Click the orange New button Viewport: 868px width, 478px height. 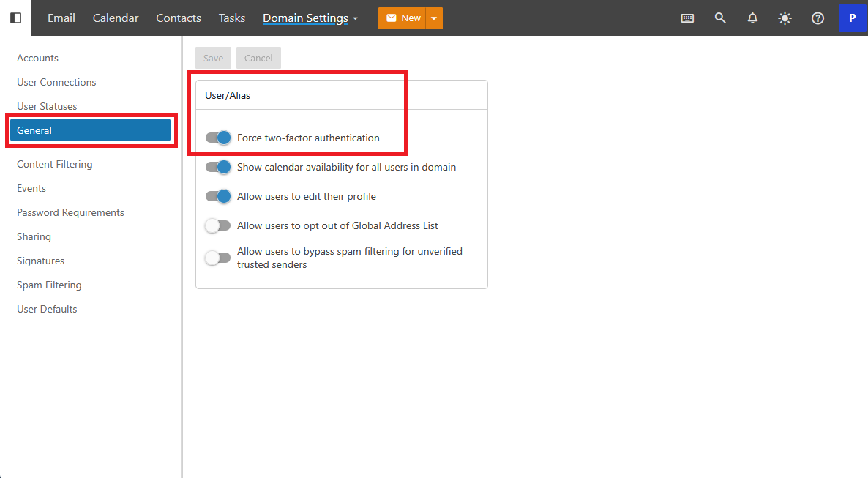pyautogui.click(x=403, y=18)
